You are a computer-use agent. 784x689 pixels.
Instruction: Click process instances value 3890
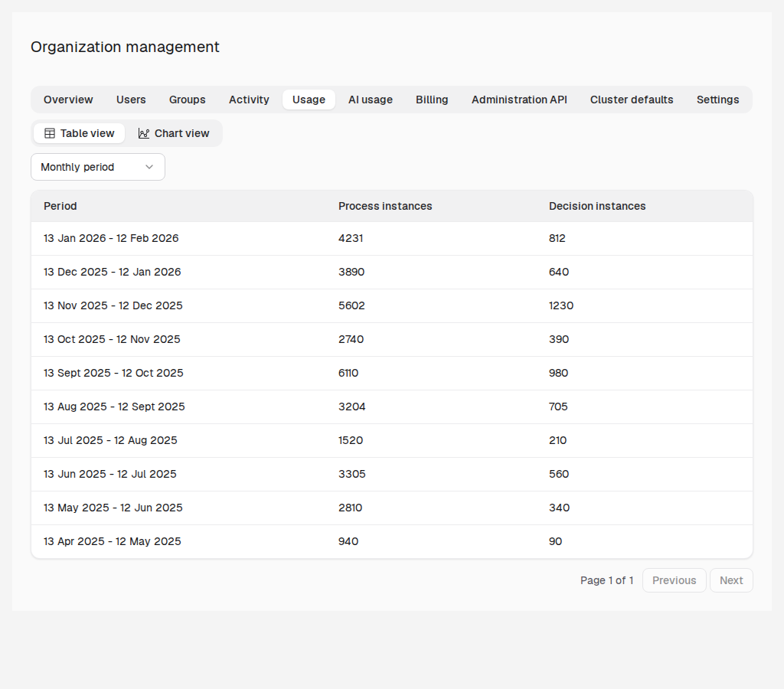point(351,272)
